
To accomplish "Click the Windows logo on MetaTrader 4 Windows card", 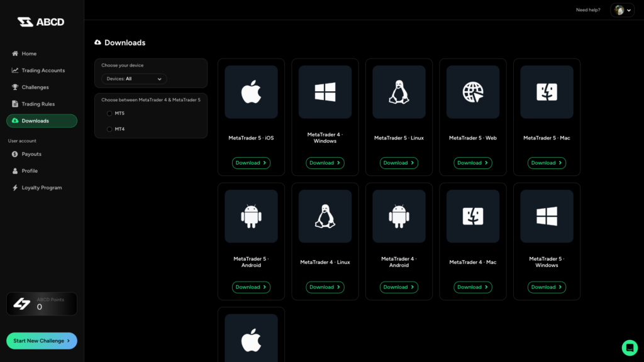I will tap(325, 92).
